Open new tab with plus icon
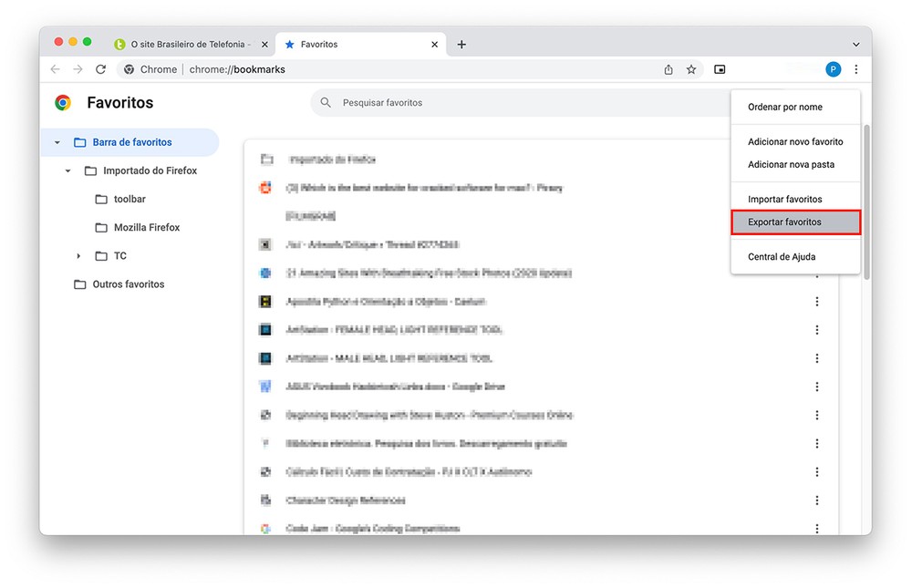The image size is (912, 588). (461, 44)
